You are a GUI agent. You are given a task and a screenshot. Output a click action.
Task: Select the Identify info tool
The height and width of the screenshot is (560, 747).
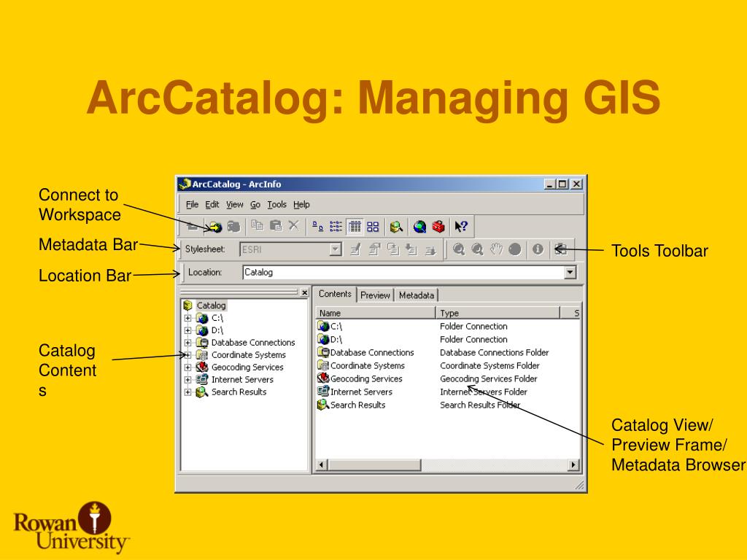click(538, 249)
